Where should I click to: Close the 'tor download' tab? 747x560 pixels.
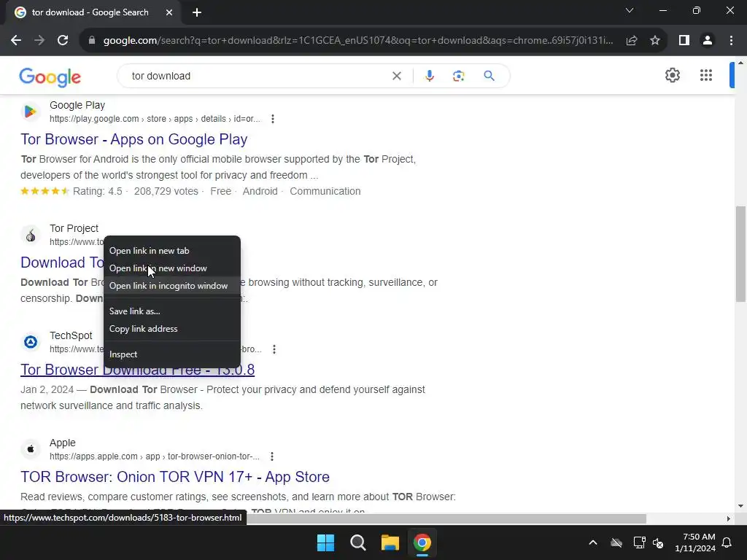169,12
